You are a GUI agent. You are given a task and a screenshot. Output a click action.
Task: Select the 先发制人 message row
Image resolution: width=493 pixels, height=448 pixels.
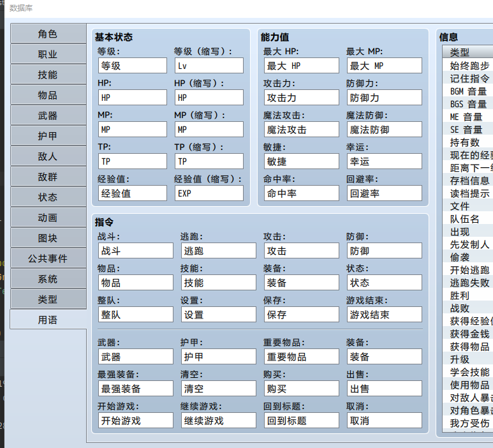(x=468, y=244)
